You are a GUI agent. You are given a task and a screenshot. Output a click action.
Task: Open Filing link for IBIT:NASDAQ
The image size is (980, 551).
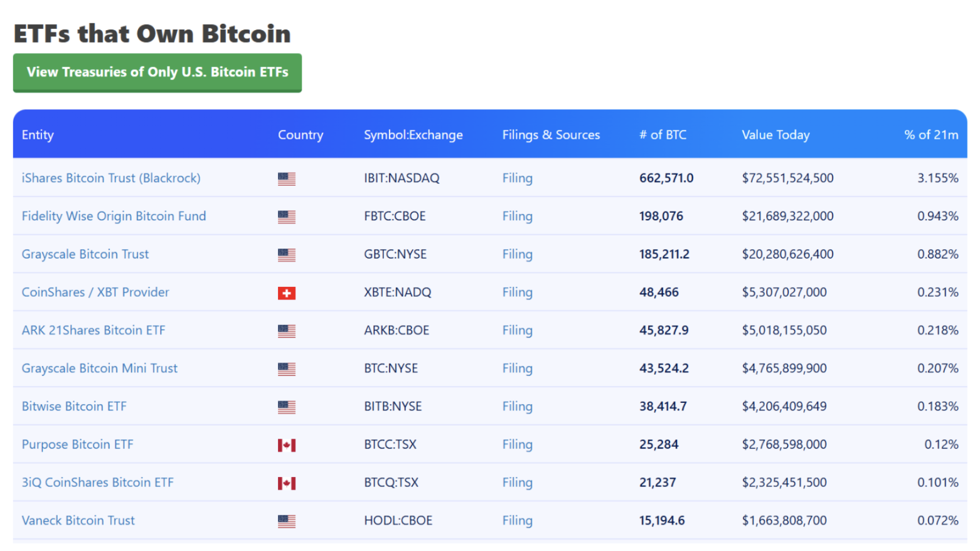click(x=518, y=178)
